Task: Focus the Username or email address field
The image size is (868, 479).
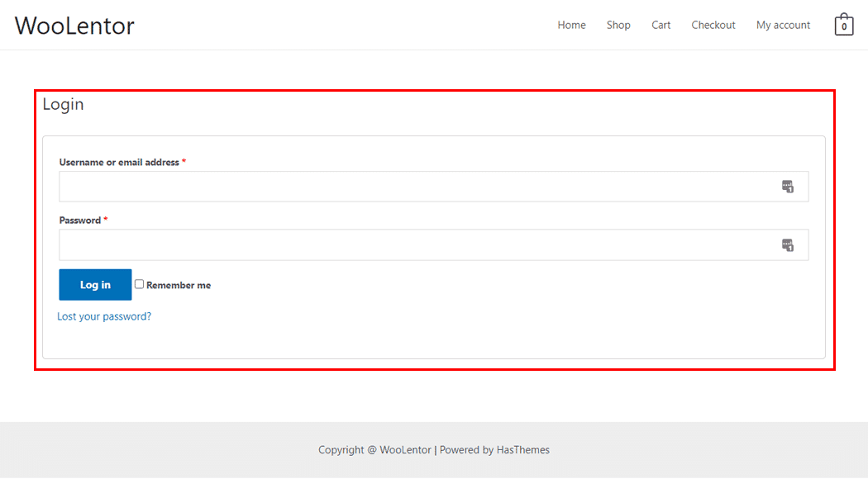Action: click(x=413, y=187)
